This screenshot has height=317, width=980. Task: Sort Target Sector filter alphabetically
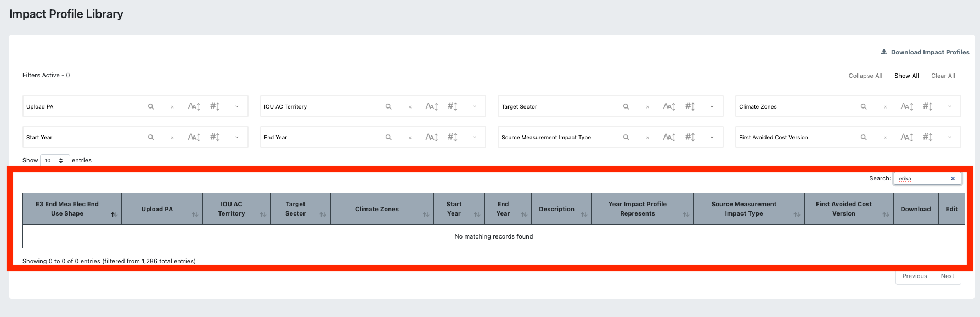coord(669,106)
